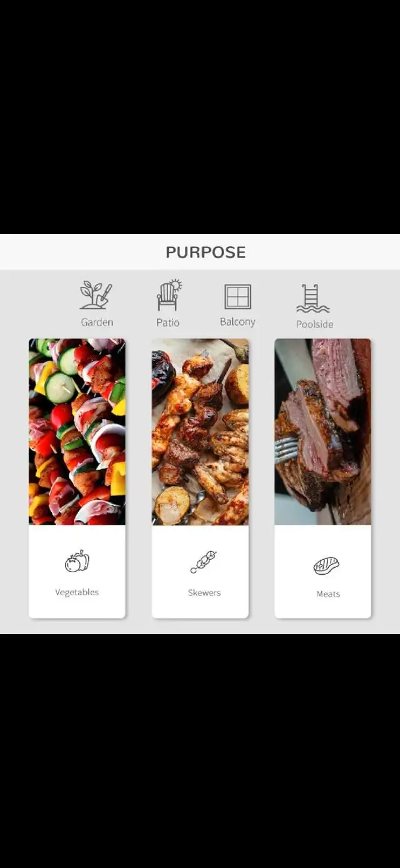The width and height of the screenshot is (400, 868).
Task: Select the Meats caption text
Action: pos(328,594)
